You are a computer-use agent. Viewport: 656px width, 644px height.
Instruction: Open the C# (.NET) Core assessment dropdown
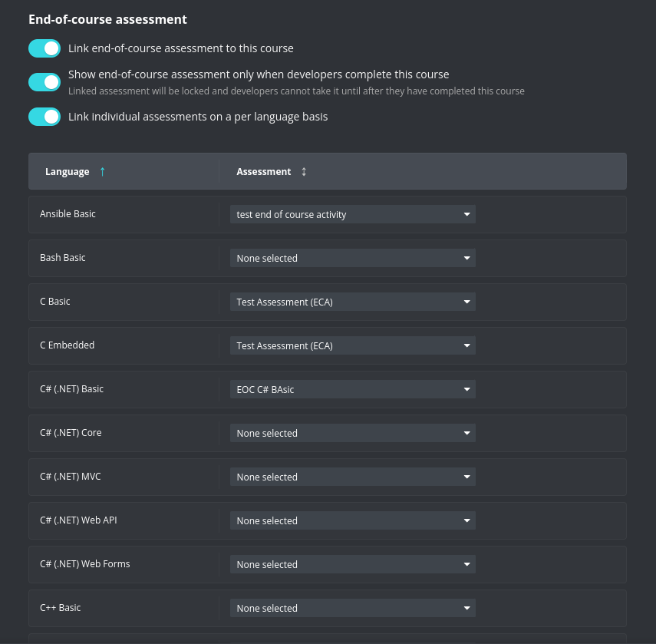pyautogui.click(x=352, y=434)
